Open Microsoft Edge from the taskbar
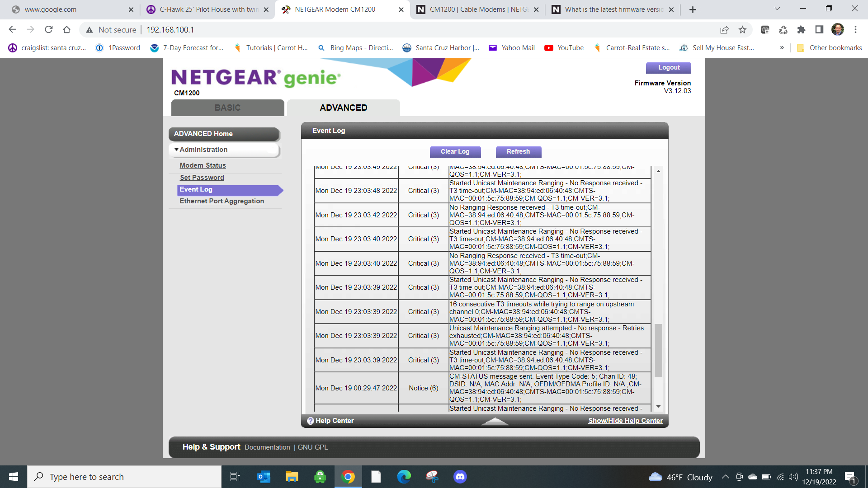This screenshot has width=868, height=488. tap(404, 476)
